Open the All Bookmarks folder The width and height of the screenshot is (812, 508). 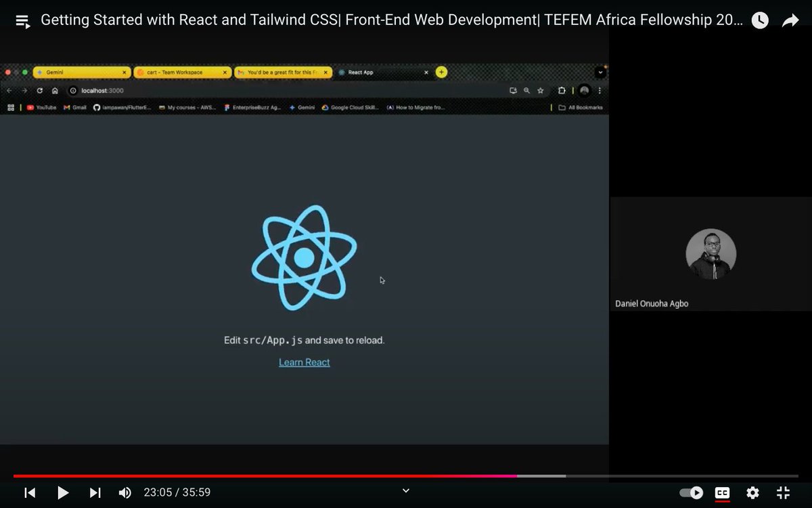click(x=581, y=107)
